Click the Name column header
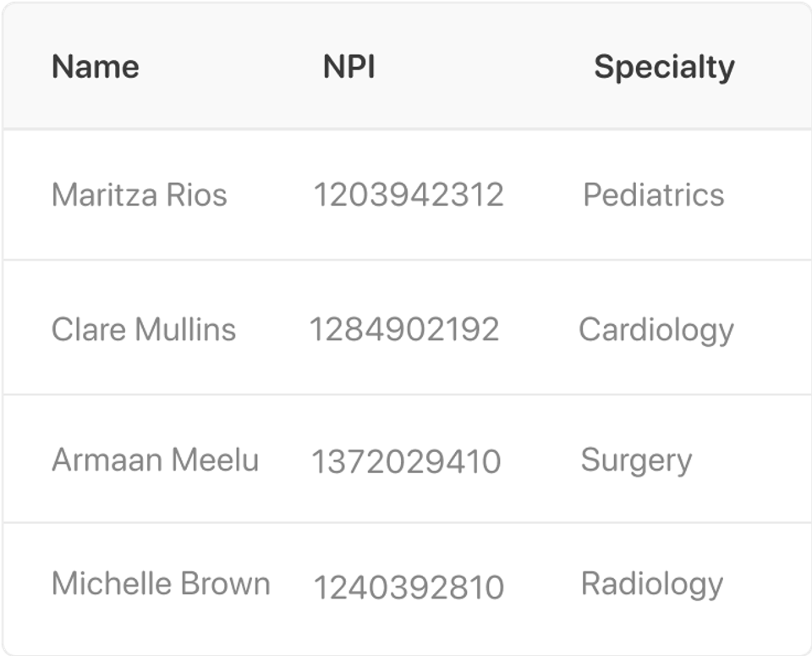Image resolution: width=812 pixels, height=656 pixels. (96, 67)
